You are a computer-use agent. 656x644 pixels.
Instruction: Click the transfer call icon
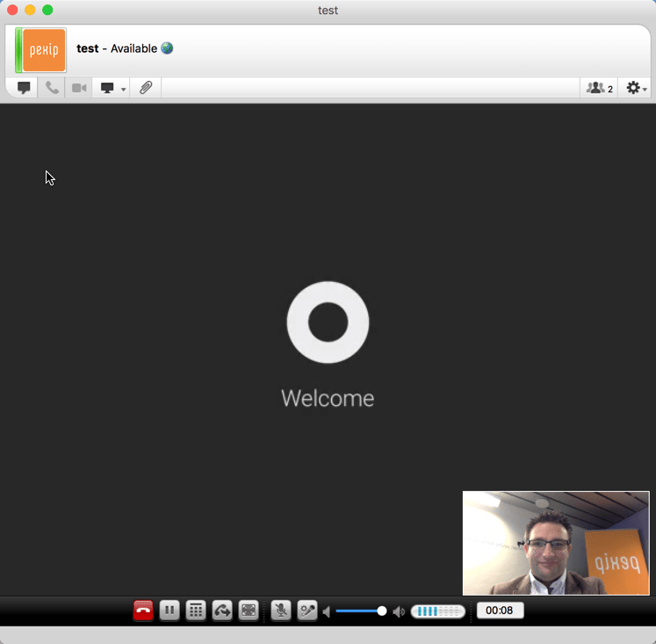tap(222, 611)
